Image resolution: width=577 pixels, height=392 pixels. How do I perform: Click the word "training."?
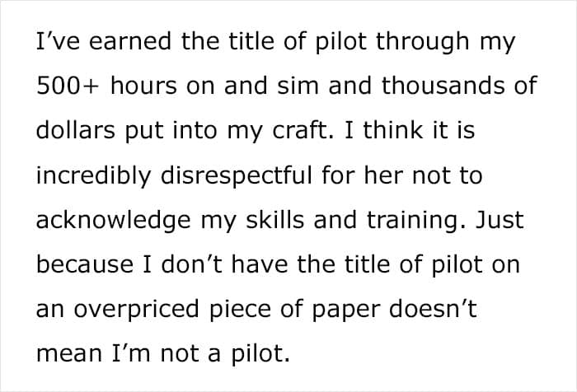coord(415,221)
